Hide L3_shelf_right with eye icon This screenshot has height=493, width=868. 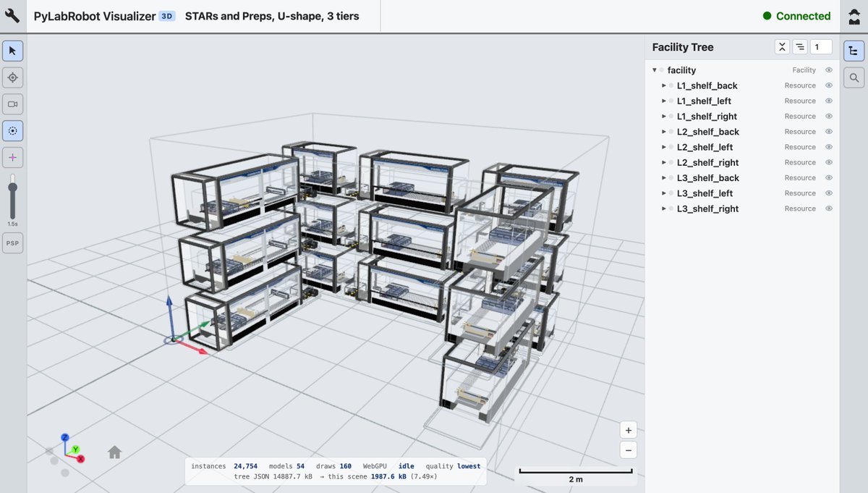[x=829, y=208]
